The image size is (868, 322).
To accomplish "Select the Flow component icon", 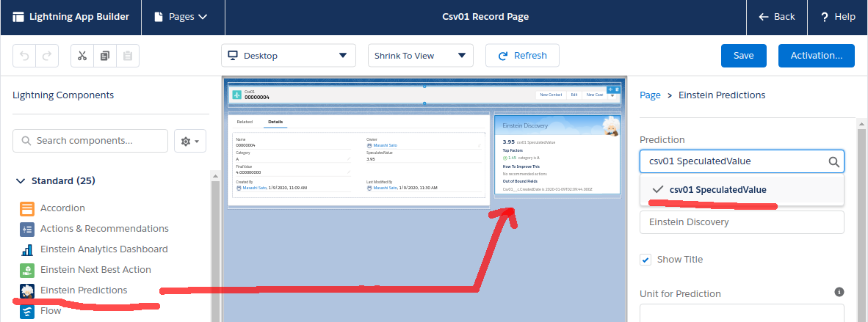I will point(27,311).
